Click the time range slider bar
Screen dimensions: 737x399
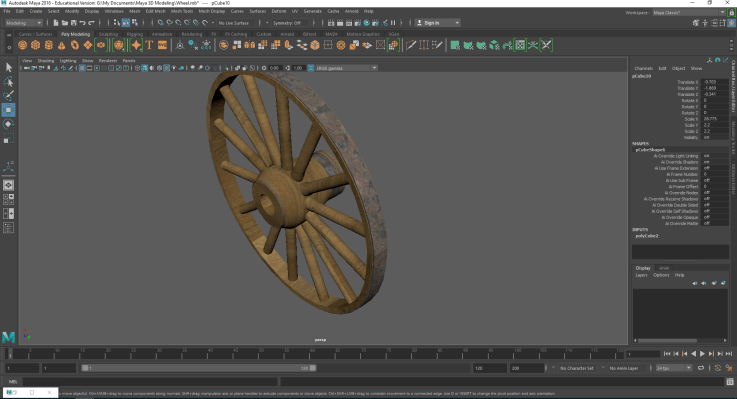click(198, 368)
